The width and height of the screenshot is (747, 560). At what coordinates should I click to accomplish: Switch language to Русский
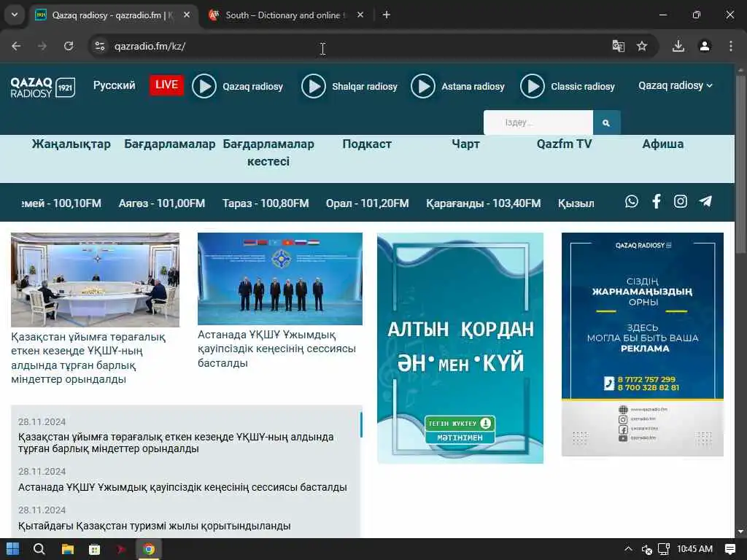[115, 86]
